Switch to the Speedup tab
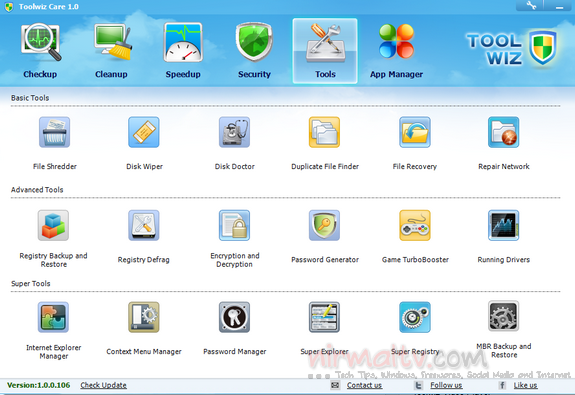Screen dimensions: 575x395 pyautogui.click(x=183, y=51)
